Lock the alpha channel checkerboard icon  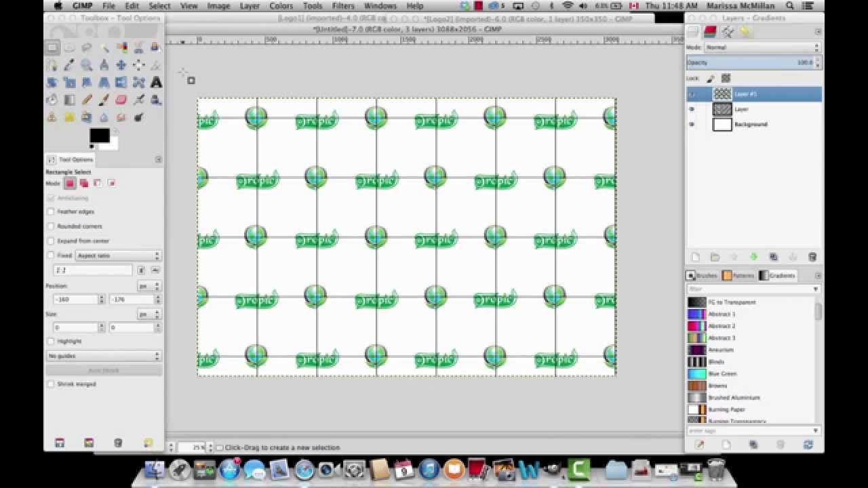pos(726,79)
